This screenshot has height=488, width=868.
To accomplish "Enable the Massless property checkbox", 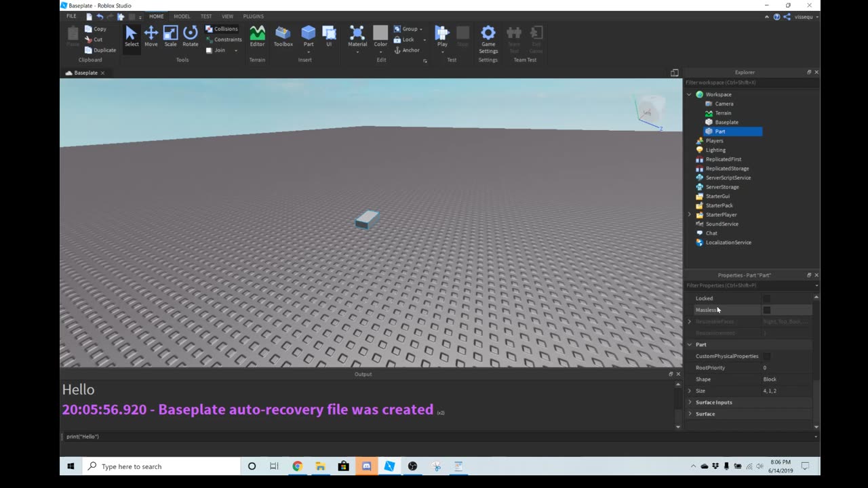I will pyautogui.click(x=767, y=310).
